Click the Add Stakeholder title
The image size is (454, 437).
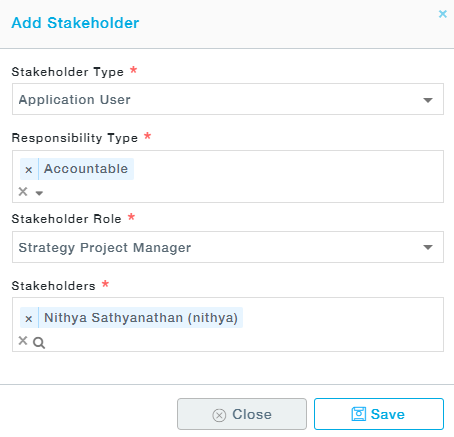75,23
